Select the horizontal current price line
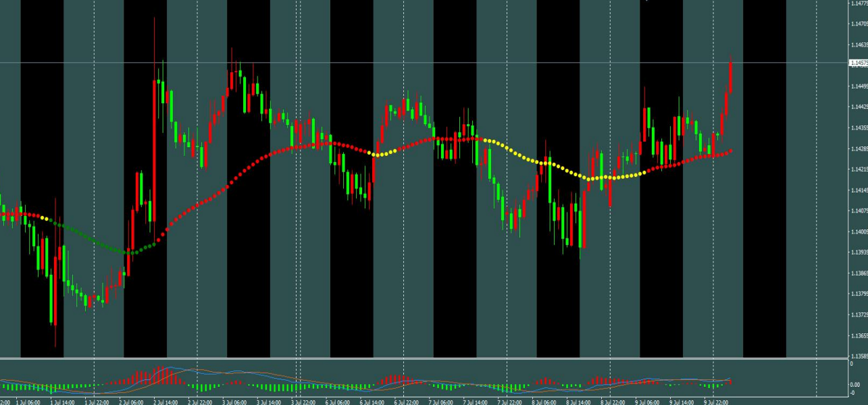The height and width of the screenshot is (405, 868). [x=424, y=63]
